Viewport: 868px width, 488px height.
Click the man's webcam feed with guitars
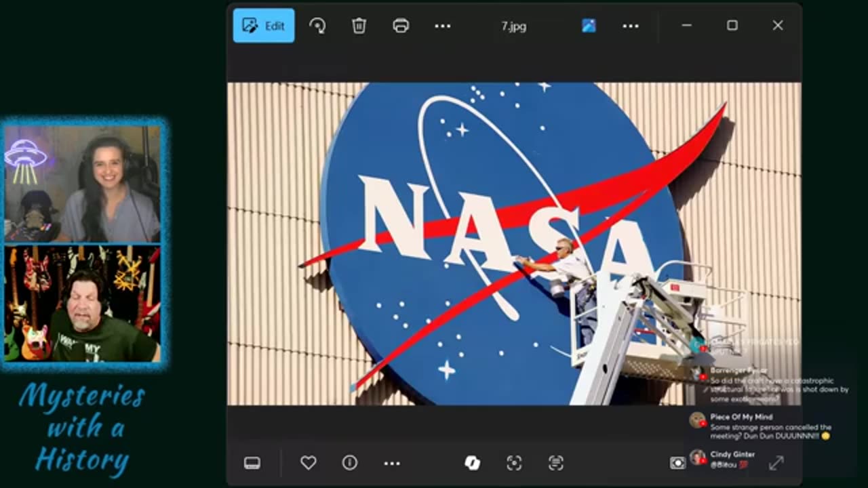83,304
